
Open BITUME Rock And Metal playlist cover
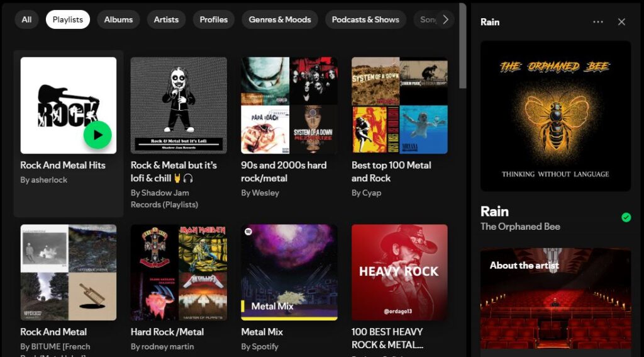tap(69, 272)
